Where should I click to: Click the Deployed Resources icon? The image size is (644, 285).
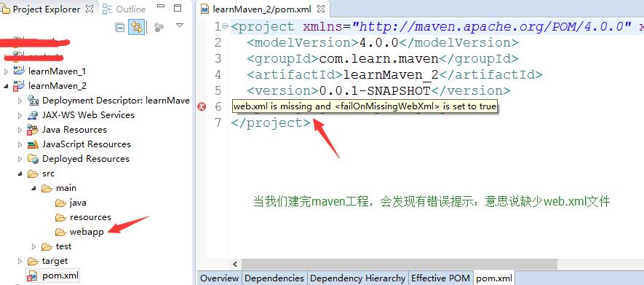click(33, 159)
